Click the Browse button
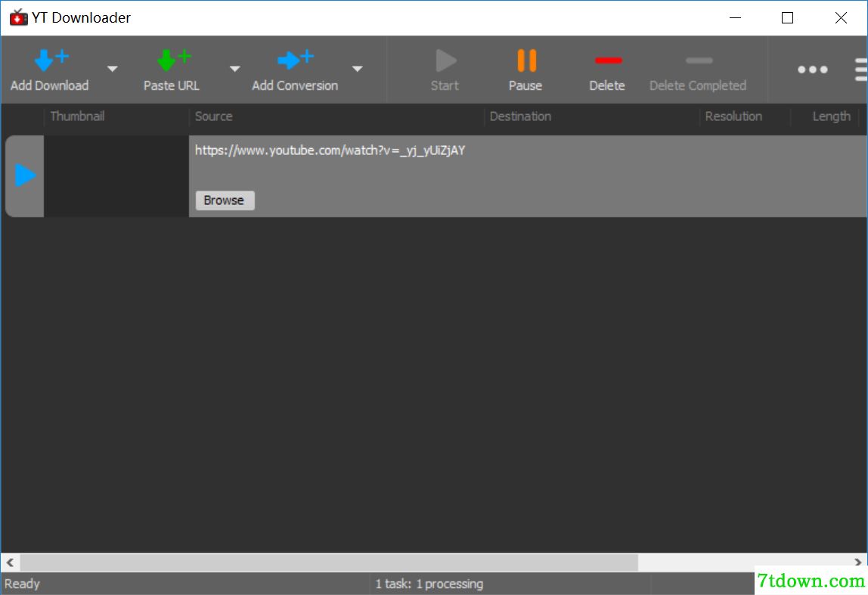 225,200
